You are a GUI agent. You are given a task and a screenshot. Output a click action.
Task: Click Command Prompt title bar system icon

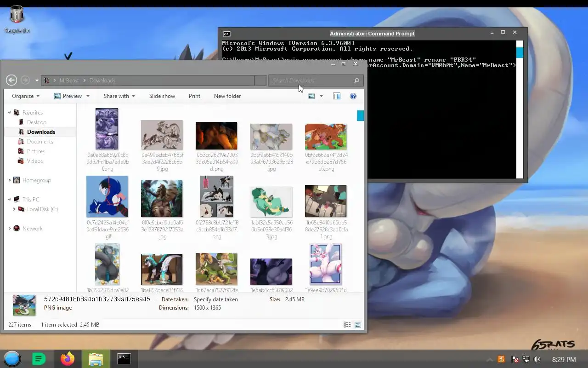tap(226, 34)
